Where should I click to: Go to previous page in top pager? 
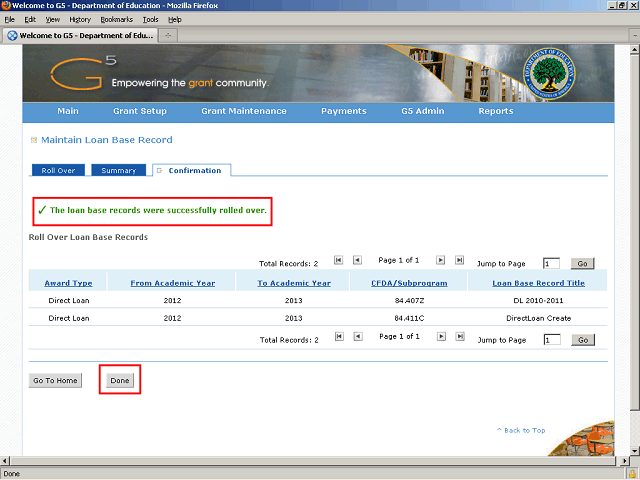coord(358,260)
